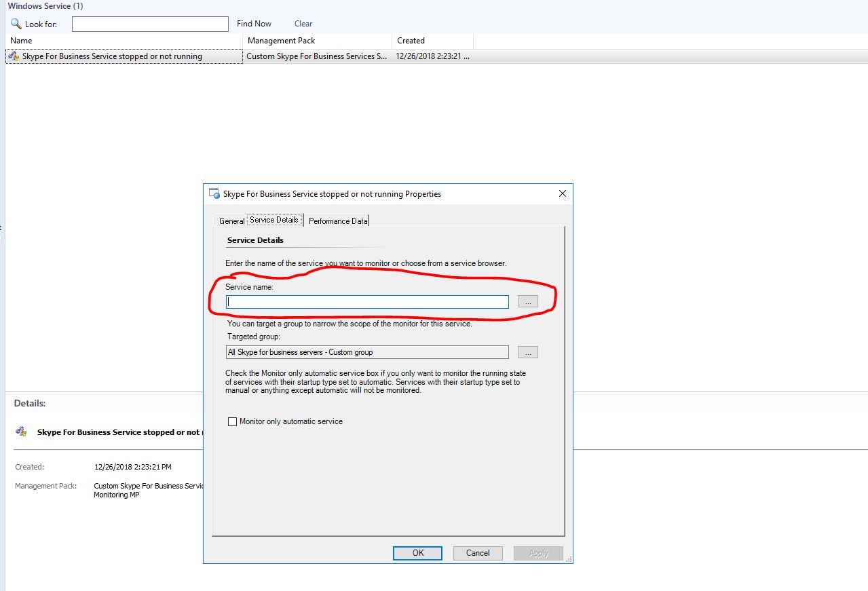Screen dimensions: 868x591
Task: Open the Performance Data tab
Action: tap(338, 221)
